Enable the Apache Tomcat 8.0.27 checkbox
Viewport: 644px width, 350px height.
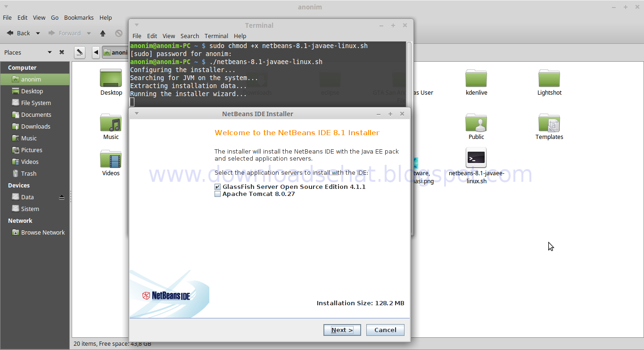coord(217,194)
